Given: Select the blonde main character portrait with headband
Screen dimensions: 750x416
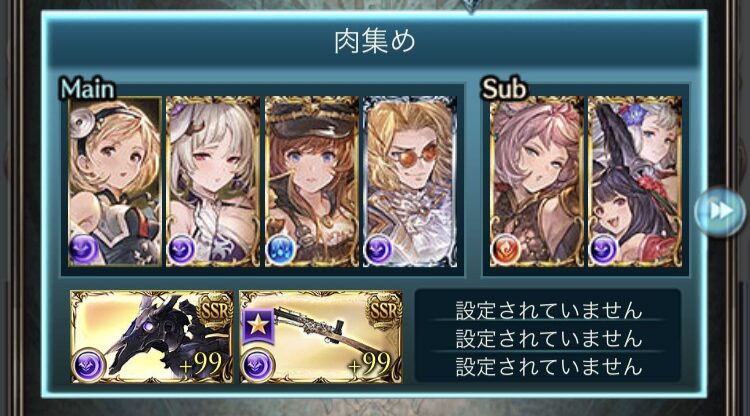Looking at the screenshot, I should (115, 181).
